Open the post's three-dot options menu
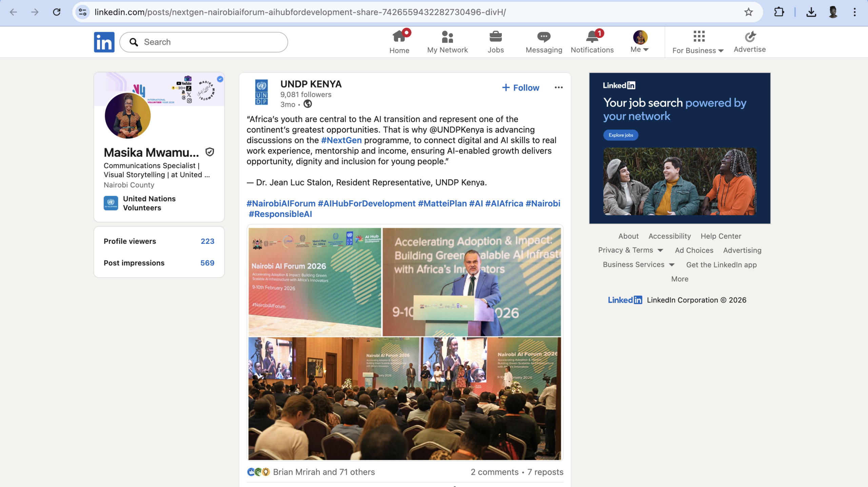This screenshot has height=487, width=868. pos(558,87)
